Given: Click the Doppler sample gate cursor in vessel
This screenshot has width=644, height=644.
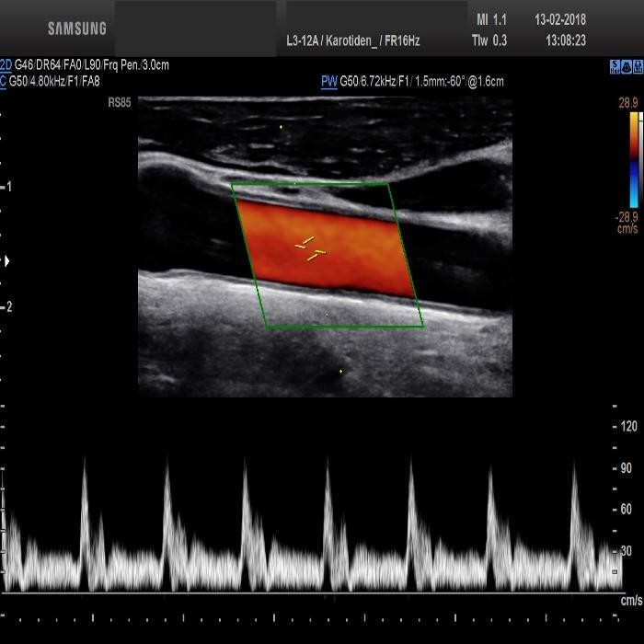Looking at the screenshot, I should coord(311,248).
